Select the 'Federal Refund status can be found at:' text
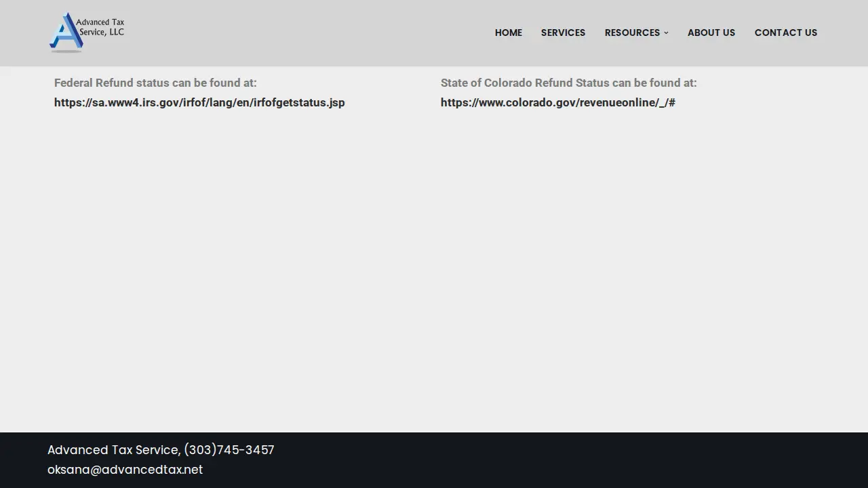Screen dimensions: 868x488 coord(155,83)
